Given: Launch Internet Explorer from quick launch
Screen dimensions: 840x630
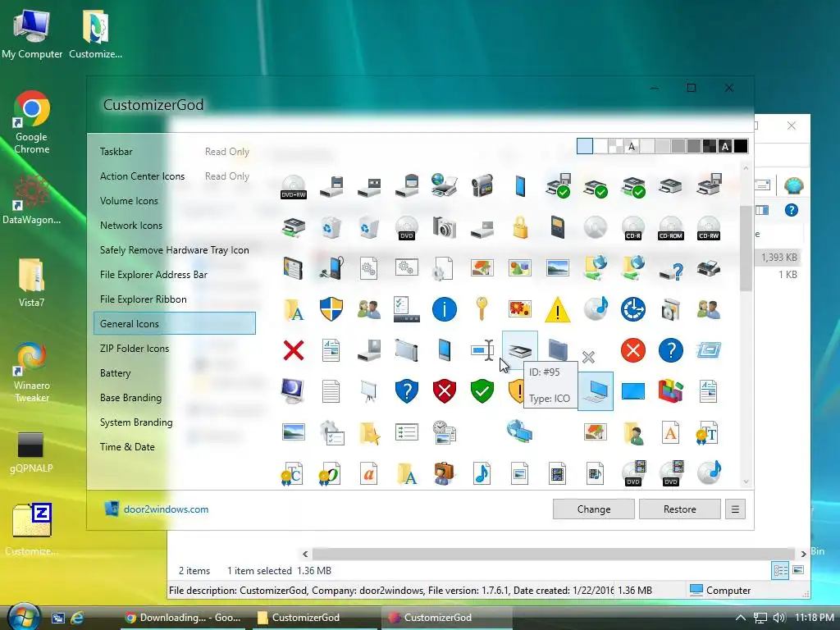Looking at the screenshot, I should (77, 618).
